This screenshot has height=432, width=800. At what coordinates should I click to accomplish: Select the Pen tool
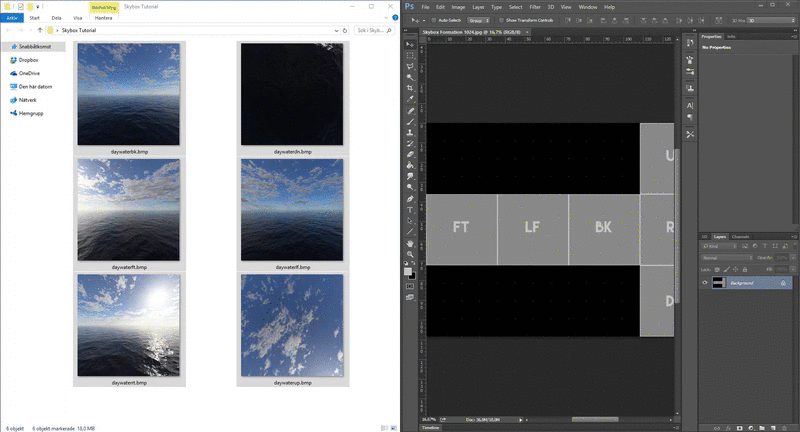tap(410, 198)
